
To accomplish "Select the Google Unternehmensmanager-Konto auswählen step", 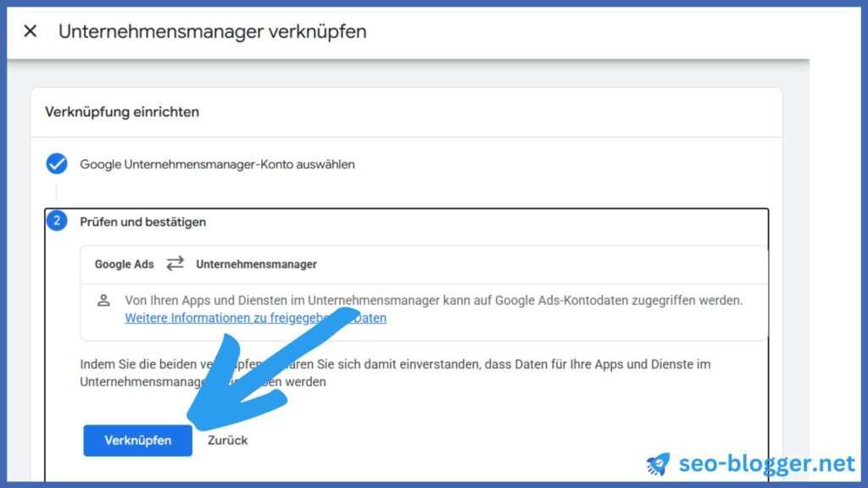I will tap(217, 164).
